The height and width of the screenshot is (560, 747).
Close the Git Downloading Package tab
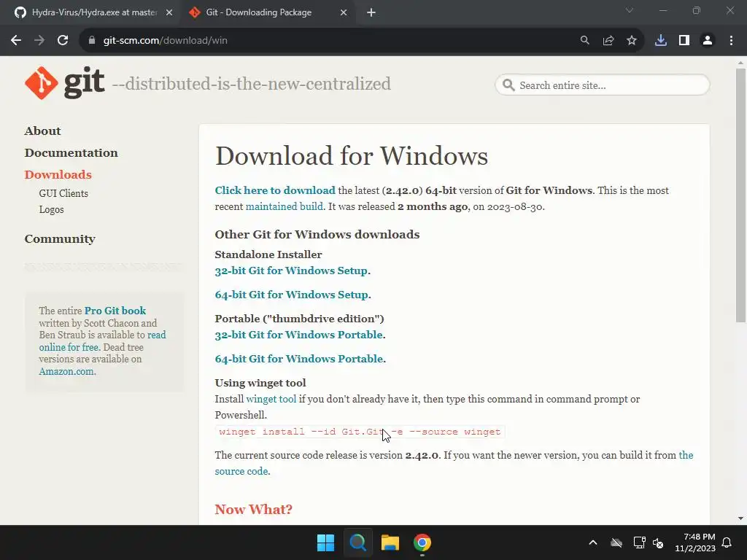pyautogui.click(x=344, y=13)
